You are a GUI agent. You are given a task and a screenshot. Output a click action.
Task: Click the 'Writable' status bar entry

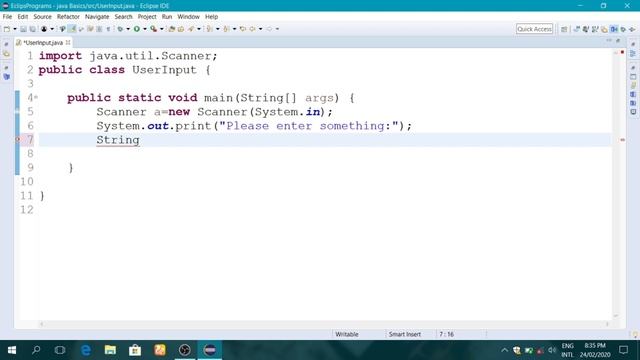coord(347,334)
